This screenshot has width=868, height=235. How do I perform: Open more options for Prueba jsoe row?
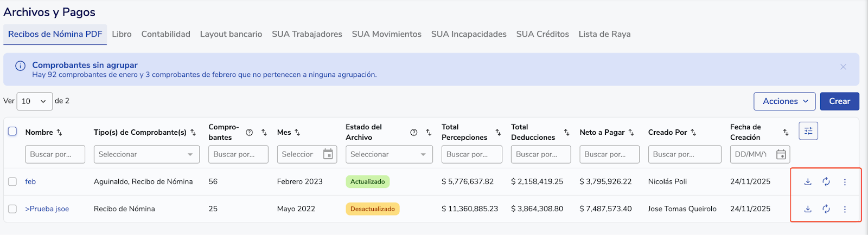click(x=845, y=209)
